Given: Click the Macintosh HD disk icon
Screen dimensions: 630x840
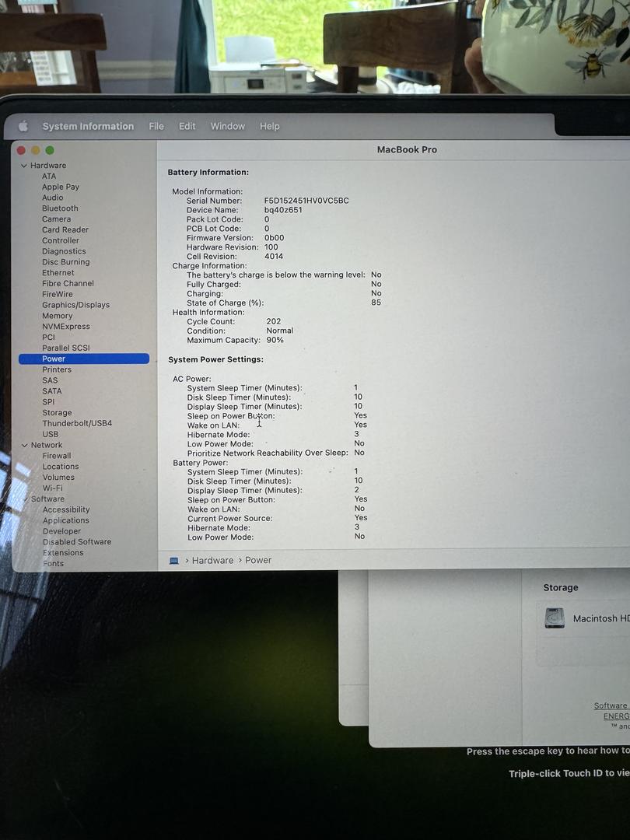Looking at the screenshot, I should (555, 618).
